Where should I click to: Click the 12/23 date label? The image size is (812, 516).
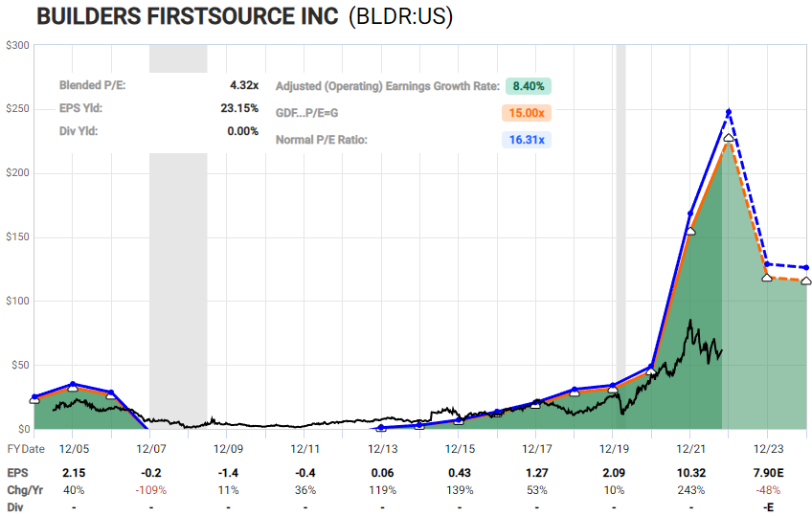click(769, 449)
